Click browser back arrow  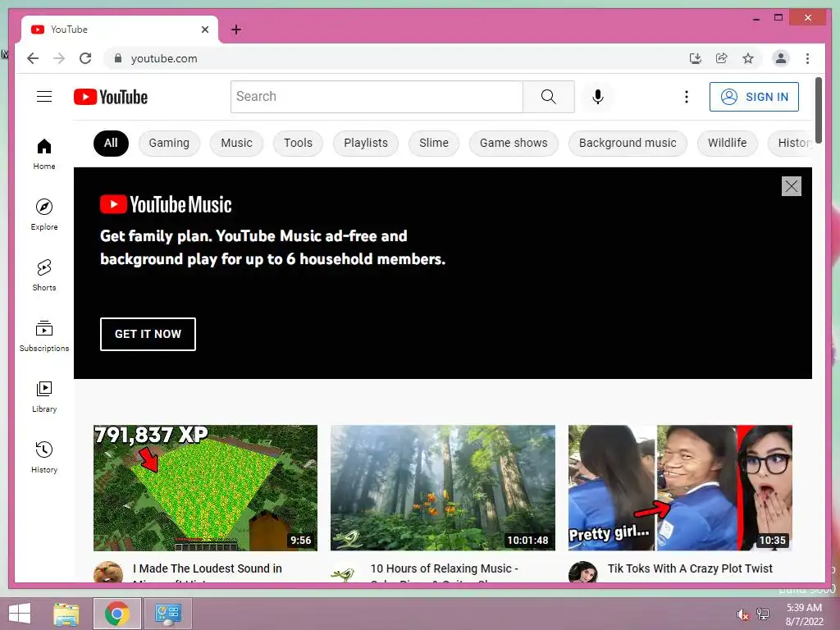33,58
